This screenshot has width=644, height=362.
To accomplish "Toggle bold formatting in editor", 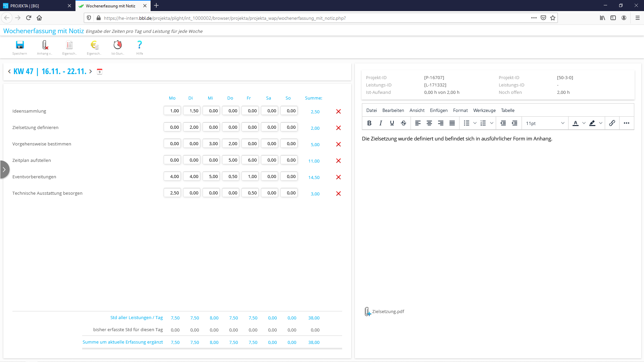I will pos(369,123).
